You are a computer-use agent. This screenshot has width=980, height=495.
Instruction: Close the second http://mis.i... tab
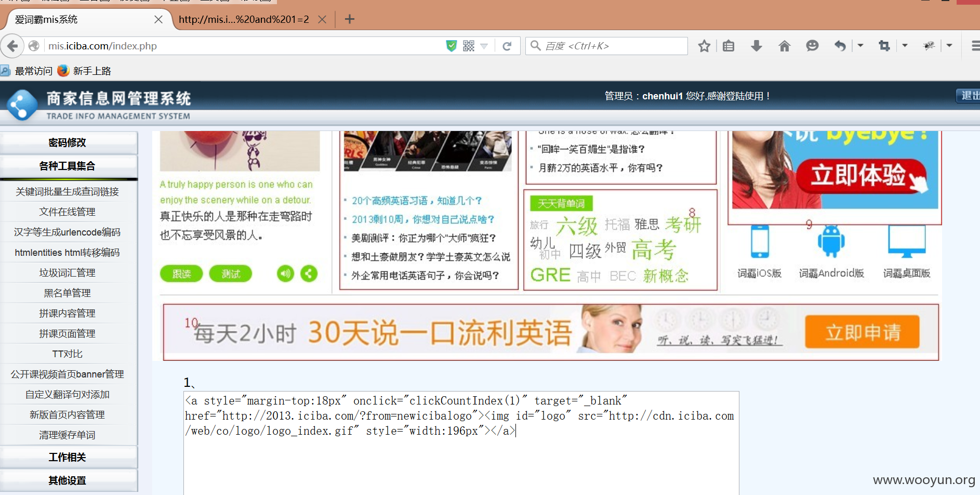point(322,20)
